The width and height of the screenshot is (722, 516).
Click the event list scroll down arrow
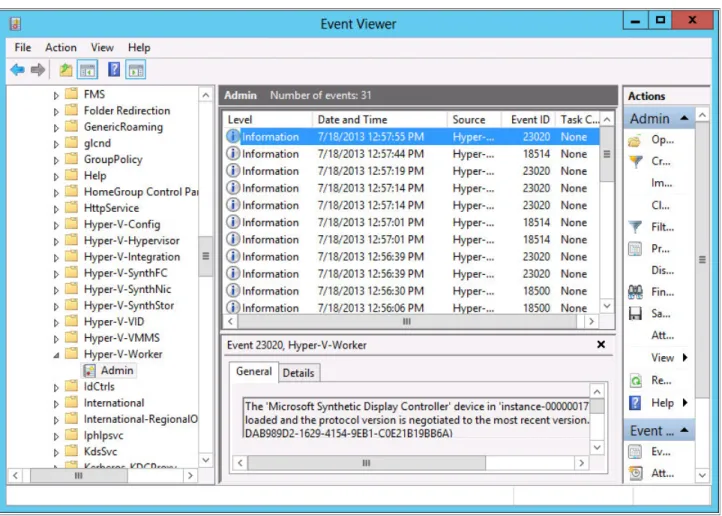tap(607, 306)
